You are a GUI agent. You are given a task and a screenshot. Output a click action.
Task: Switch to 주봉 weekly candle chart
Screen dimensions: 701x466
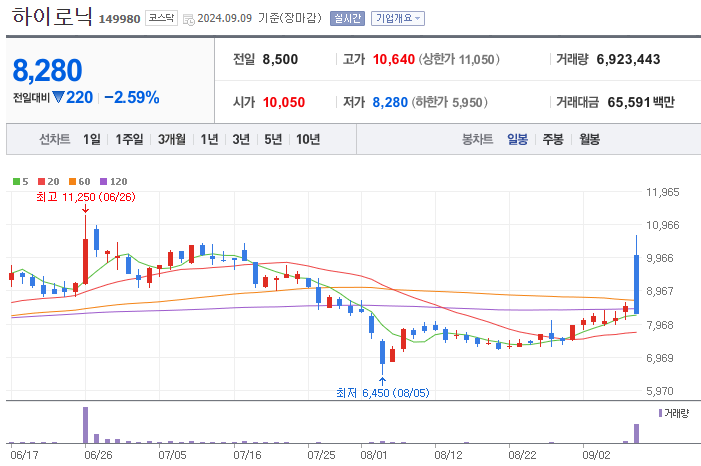[553, 140]
